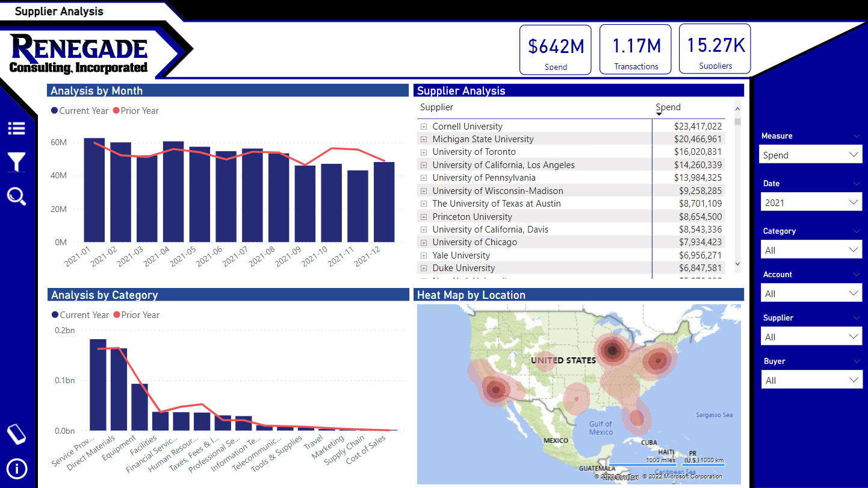Expand the Yale University row
868x488 pixels.
424,255
